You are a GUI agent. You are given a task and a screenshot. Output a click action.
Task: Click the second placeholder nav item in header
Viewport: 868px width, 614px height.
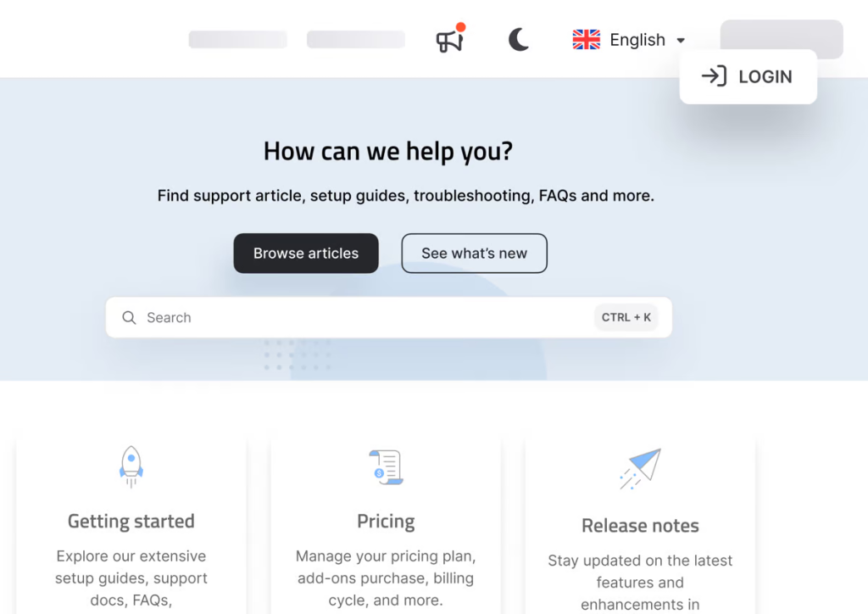[x=356, y=39]
